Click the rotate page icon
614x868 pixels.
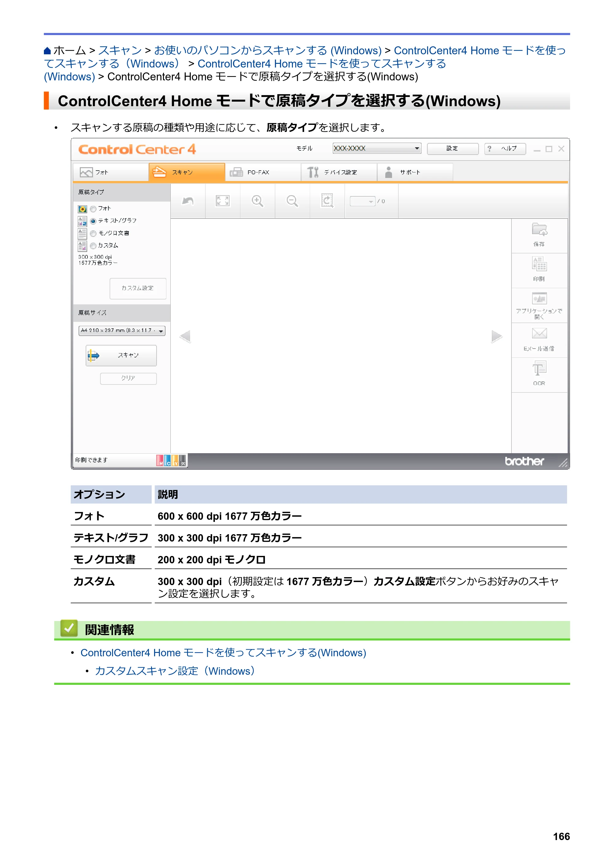tap(327, 201)
